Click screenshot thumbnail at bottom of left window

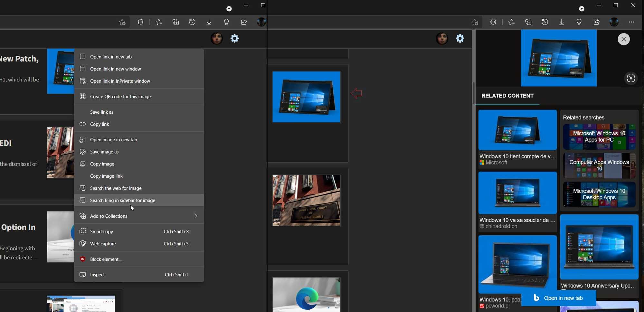81,304
